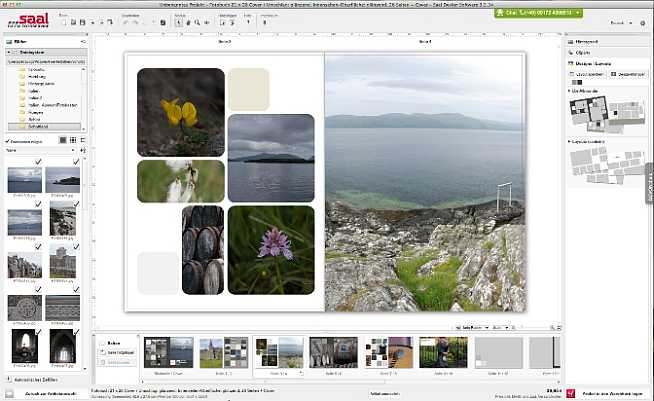The width and height of the screenshot is (654, 401).
Task: Click the icon beside Zurück zur Artikelauswahl
Action: point(9,393)
